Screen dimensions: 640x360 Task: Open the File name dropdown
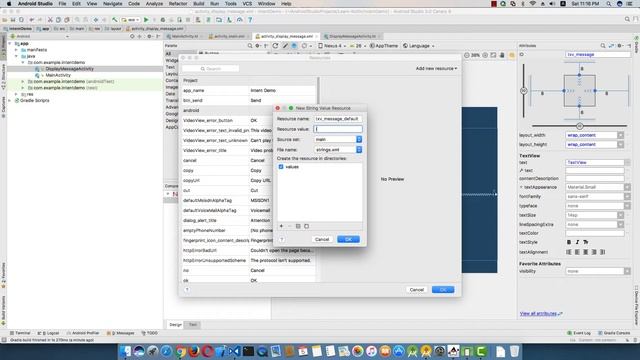tap(338, 150)
